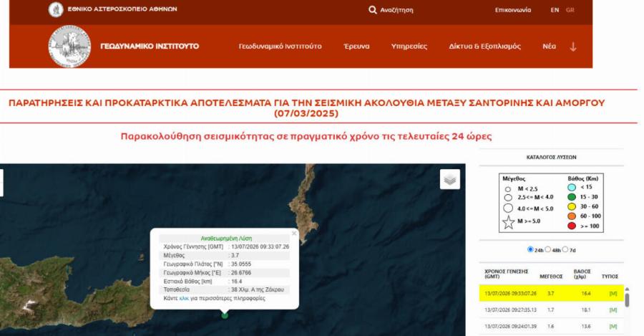The width and height of the screenshot is (644, 336).
Task: Click the ΧΡΟΝΟΣ ΓΕΝΕΣΗΣ column header
Action: pos(506,274)
